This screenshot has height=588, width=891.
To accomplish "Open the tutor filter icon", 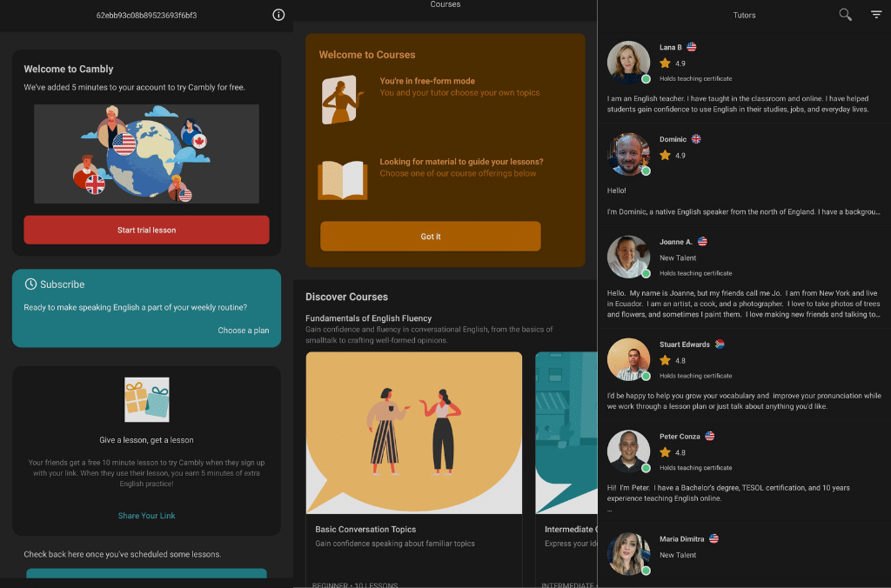I will (x=876, y=15).
